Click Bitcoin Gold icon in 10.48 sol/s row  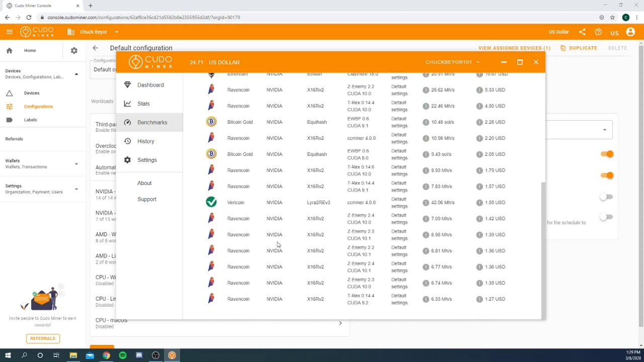[211, 122]
